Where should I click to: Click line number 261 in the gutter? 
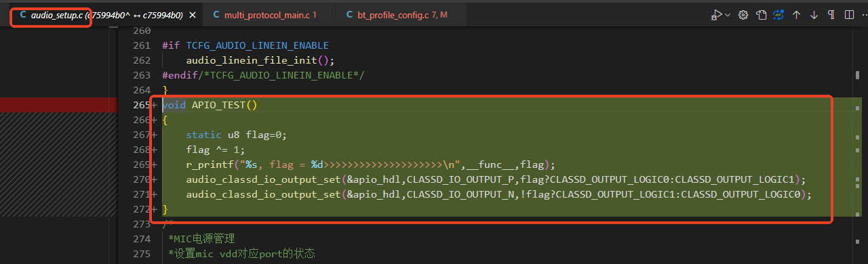pos(141,45)
